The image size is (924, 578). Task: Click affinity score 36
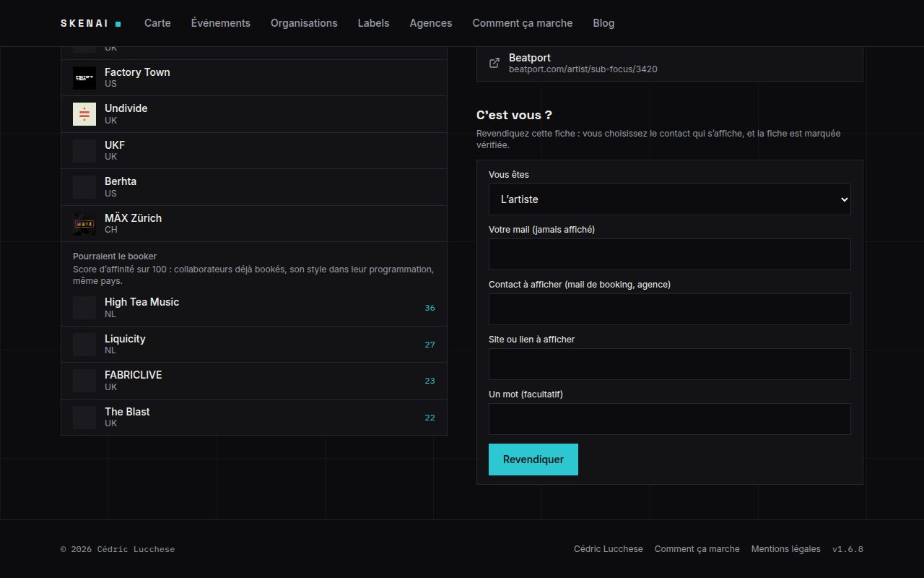[430, 308]
